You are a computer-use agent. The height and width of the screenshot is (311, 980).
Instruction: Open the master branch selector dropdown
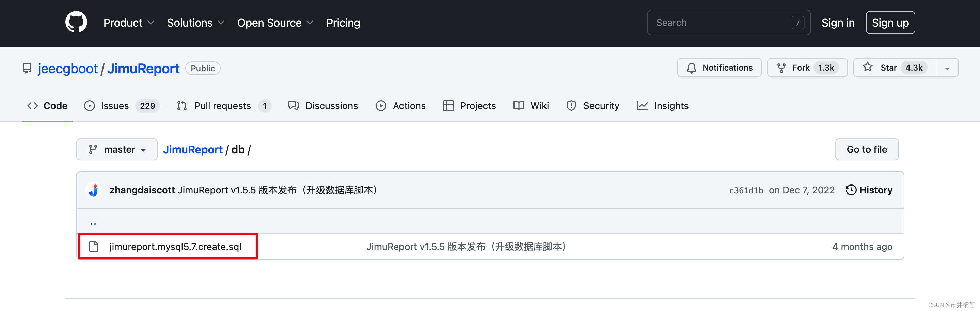click(x=117, y=149)
